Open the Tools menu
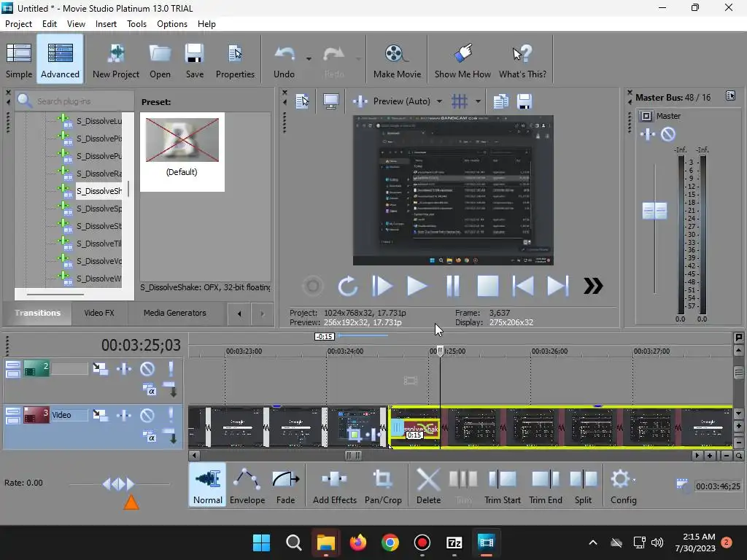Image resolution: width=747 pixels, height=560 pixels. click(136, 24)
